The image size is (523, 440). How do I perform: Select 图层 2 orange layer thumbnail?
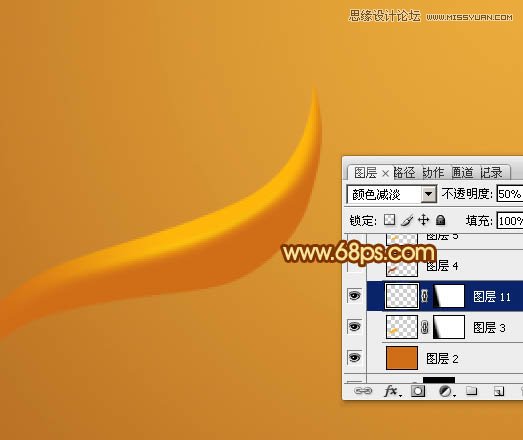(402, 358)
